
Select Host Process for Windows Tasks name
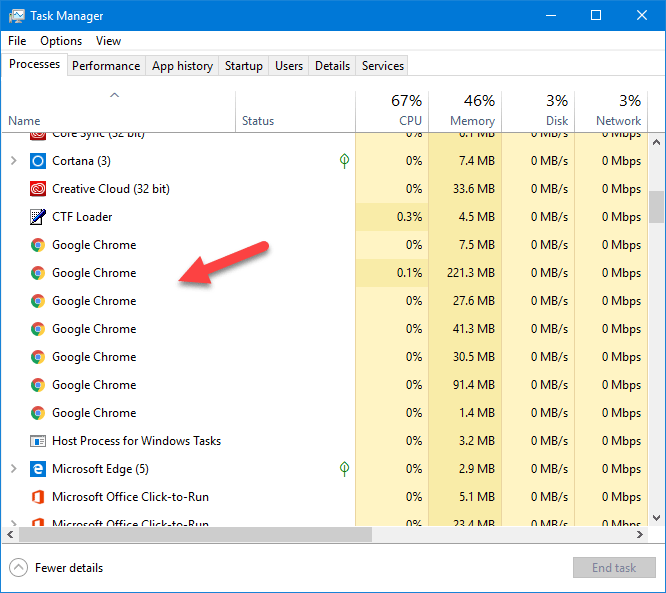pyautogui.click(x=136, y=441)
